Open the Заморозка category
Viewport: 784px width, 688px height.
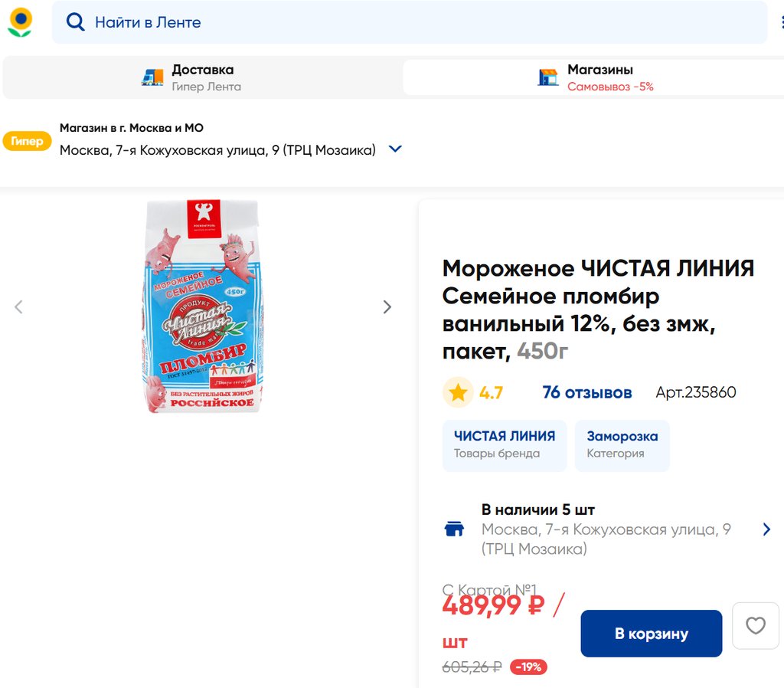pos(622,445)
